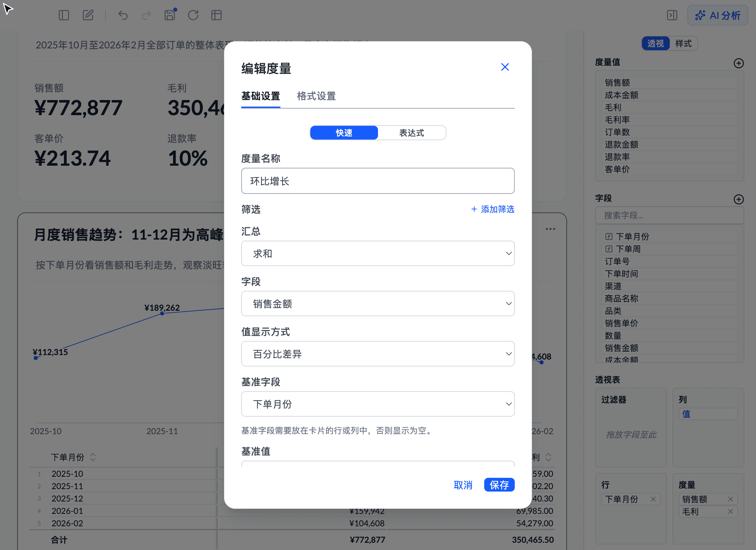This screenshot has height=550, width=756.
Task: Select 毛利率 in the 度量值 list
Action: 669,120
